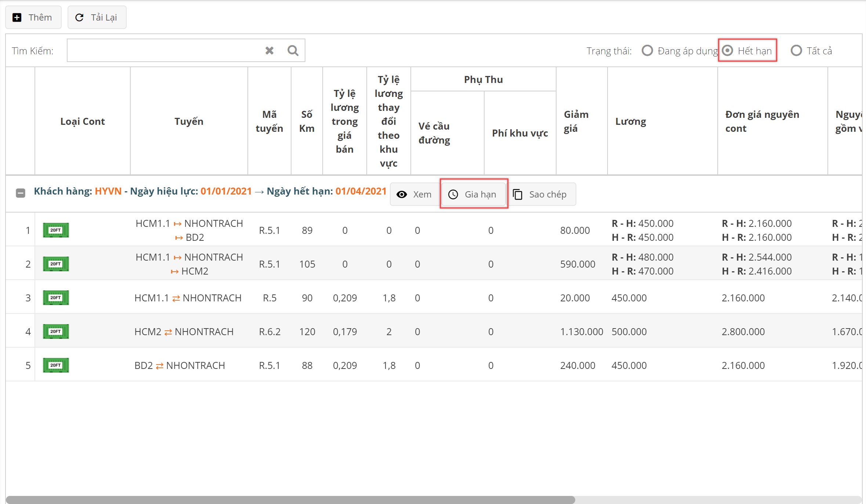Collapse the HYVN customer group
866x504 pixels.
[21, 193]
